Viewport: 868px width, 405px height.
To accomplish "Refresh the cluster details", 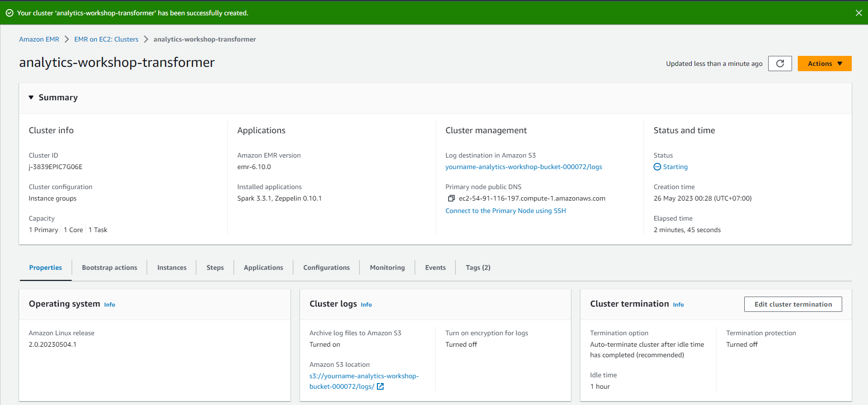I will point(780,64).
